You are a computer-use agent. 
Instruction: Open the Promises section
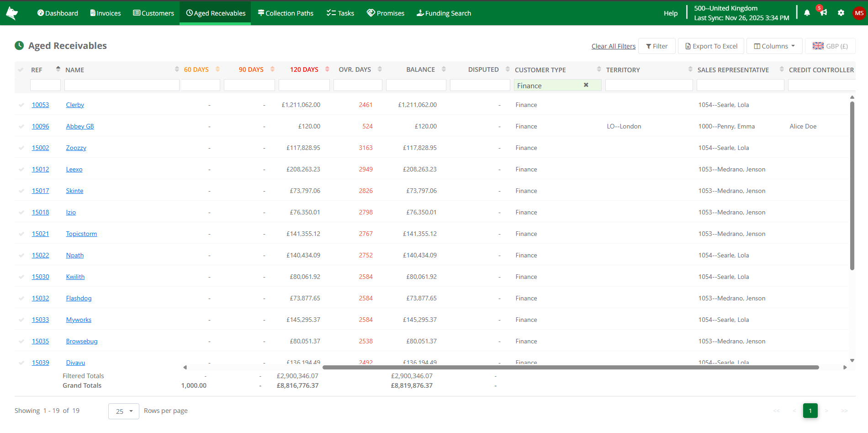385,13
